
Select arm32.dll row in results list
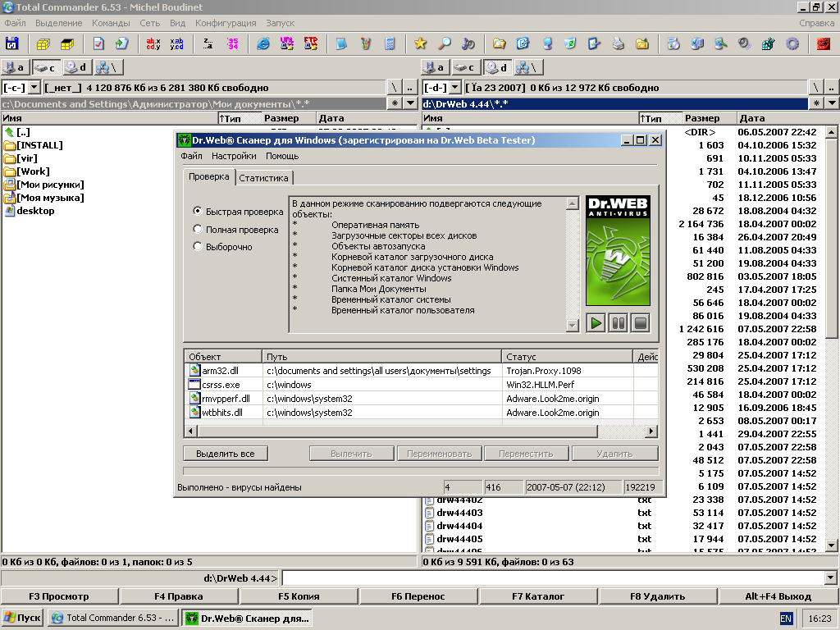point(220,371)
